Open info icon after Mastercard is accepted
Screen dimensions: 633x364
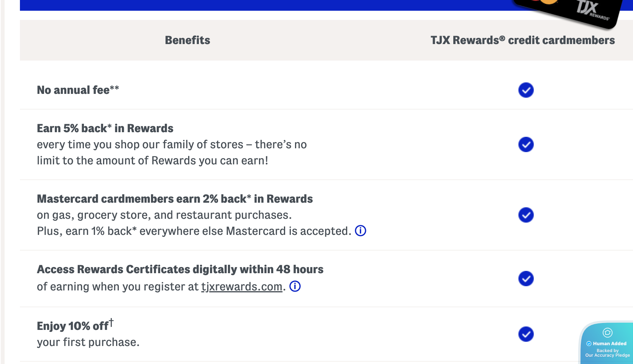[361, 231]
